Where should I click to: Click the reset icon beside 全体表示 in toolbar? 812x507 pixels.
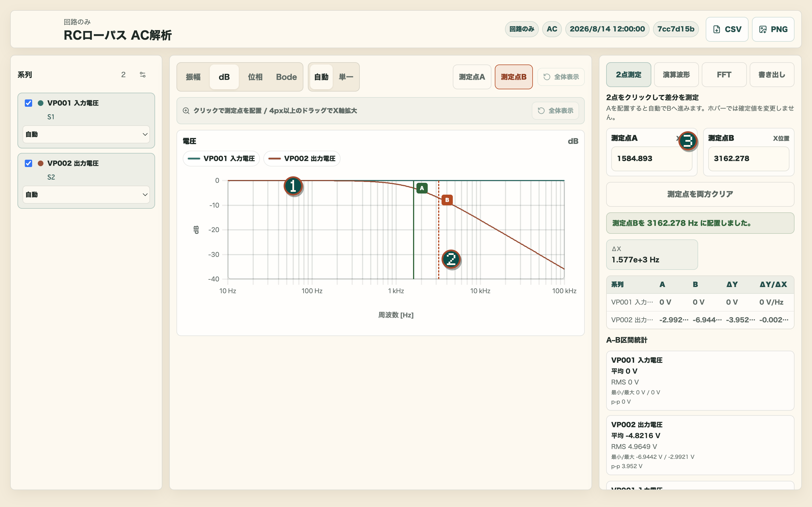(547, 77)
